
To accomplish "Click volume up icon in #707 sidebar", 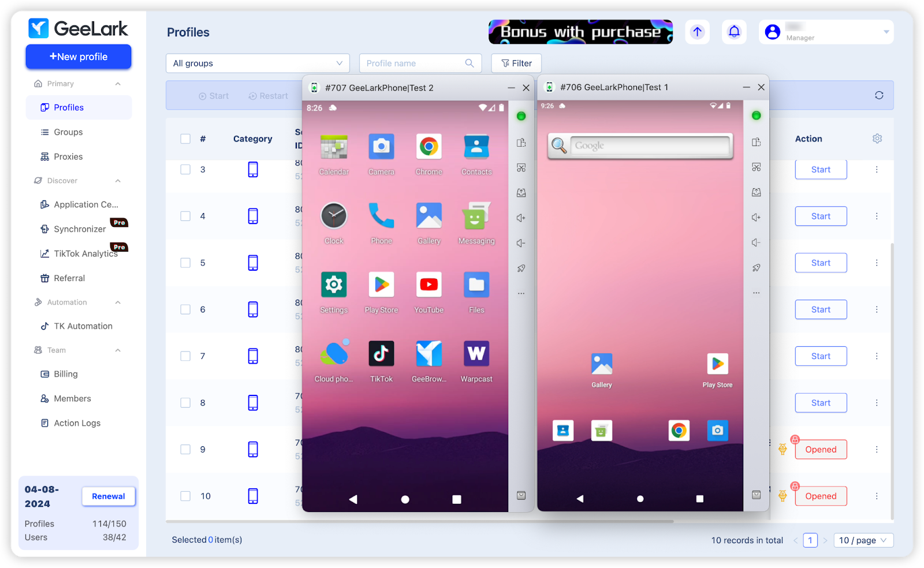I will point(521,218).
